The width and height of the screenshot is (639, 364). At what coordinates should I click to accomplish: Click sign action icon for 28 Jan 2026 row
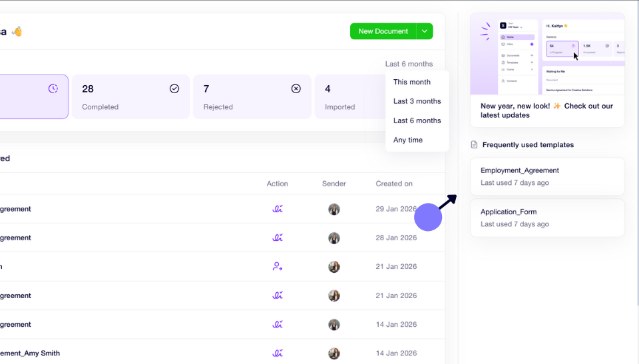278,238
